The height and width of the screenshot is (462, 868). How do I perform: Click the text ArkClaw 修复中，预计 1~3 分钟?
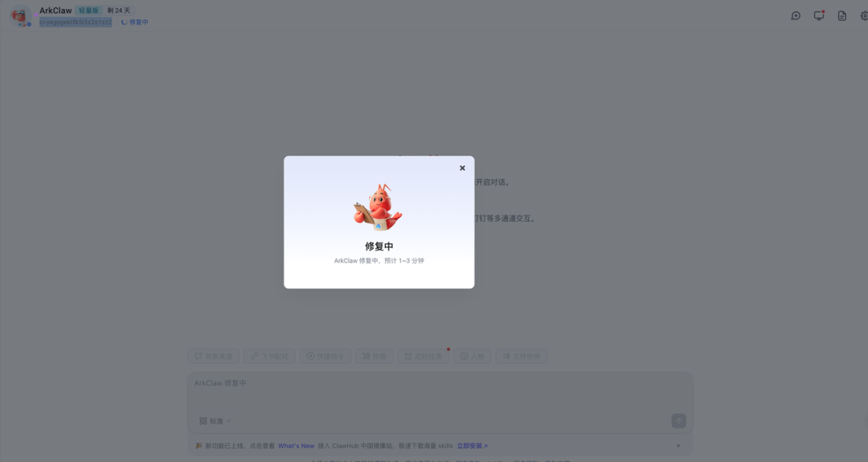[x=379, y=260]
